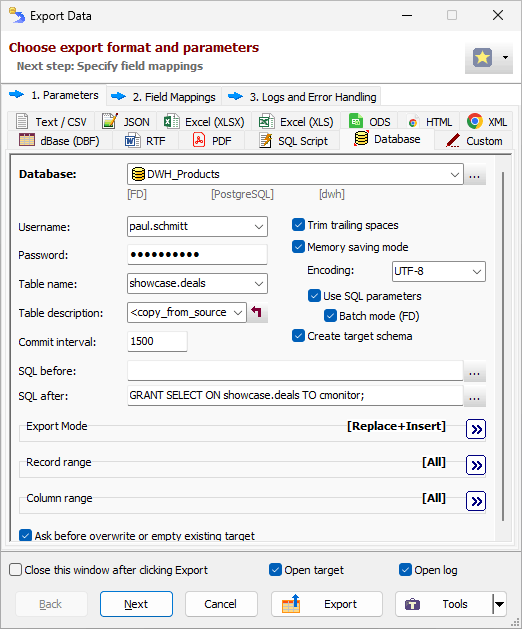Open the Tools button dropdown arrow
The height and width of the screenshot is (629, 522).
500,604
